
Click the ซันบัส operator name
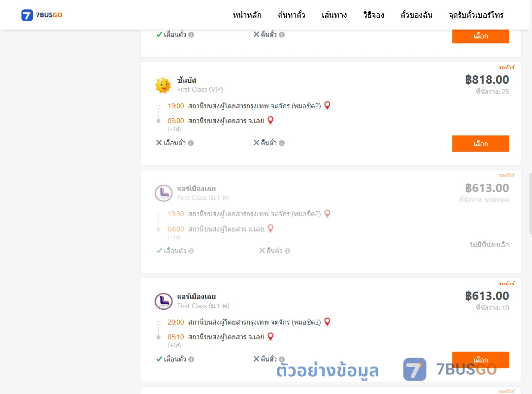click(187, 80)
